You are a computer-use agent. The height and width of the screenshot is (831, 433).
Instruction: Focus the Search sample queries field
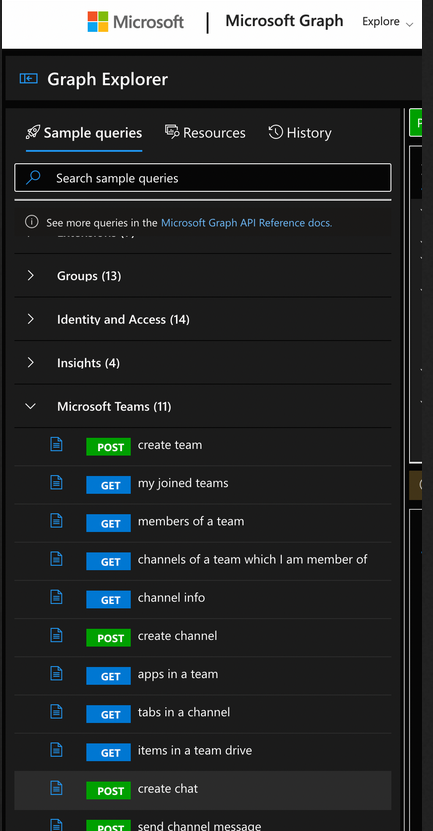(x=202, y=178)
